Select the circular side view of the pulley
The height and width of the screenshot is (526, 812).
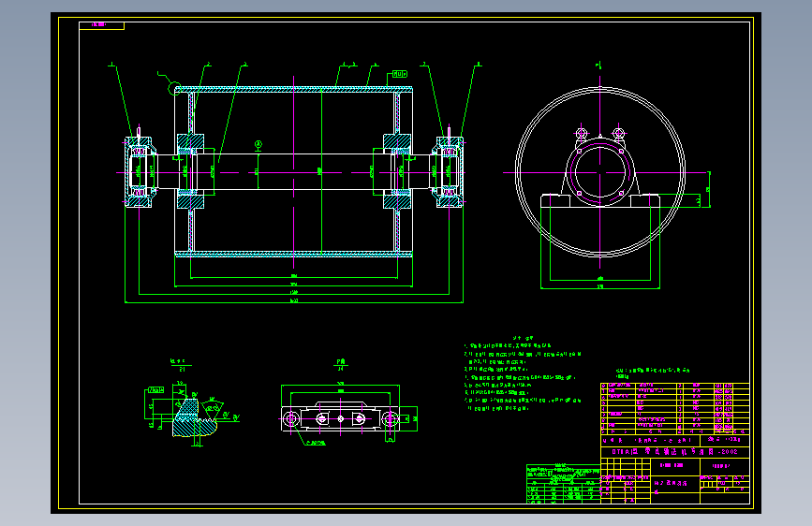coord(600,172)
